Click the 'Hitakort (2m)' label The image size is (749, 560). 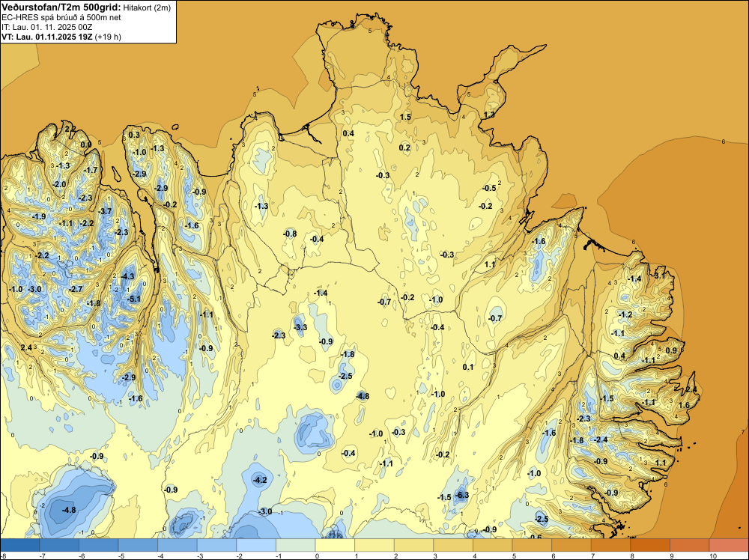coord(147,7)
